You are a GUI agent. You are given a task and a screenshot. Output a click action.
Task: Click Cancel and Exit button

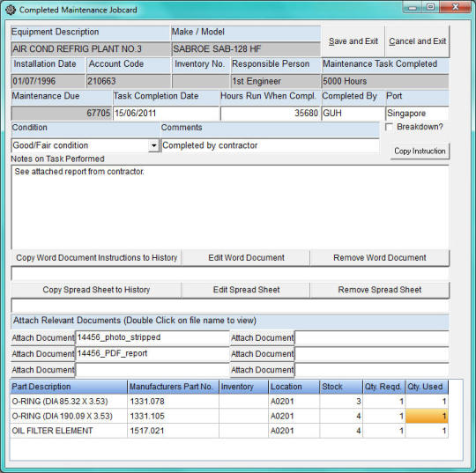[418, 41]
